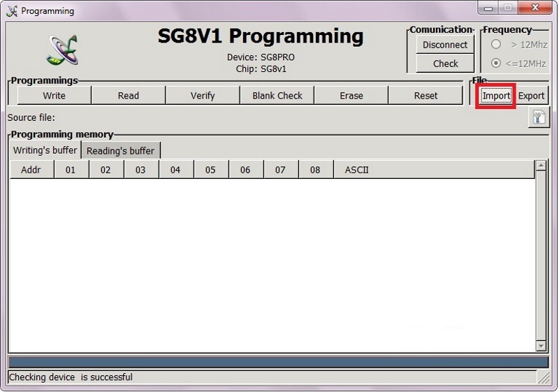
Task: Click the scrollbar down arrow
Action: (541, 346)
